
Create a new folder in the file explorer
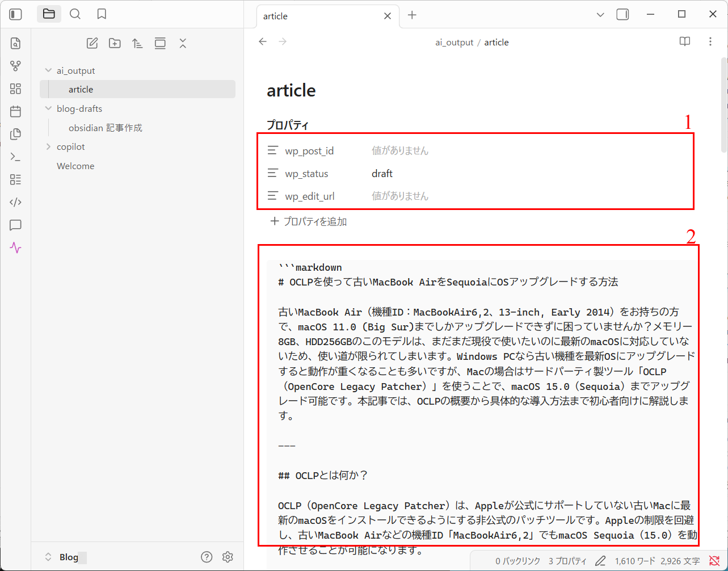115,43
